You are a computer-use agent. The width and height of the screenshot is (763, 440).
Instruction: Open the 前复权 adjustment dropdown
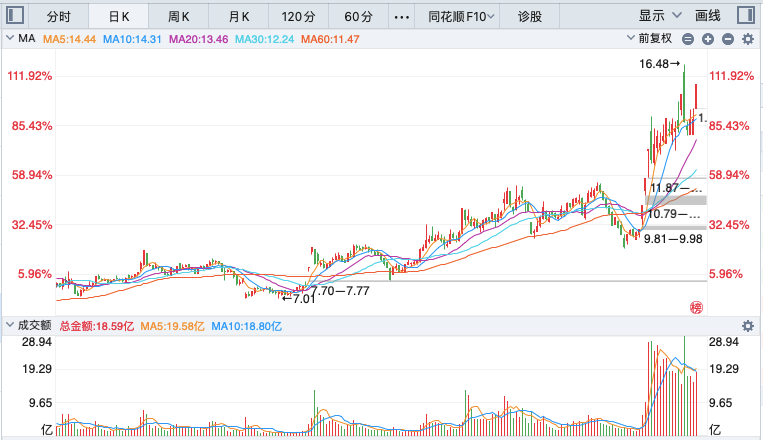pyautogui.click(x=650, y=38)
